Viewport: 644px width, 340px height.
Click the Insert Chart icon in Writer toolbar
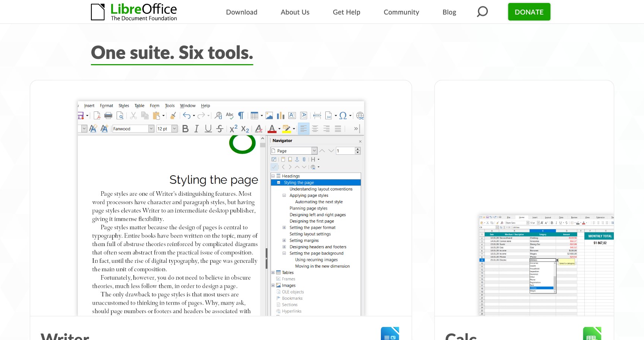(x=281, y=116)
